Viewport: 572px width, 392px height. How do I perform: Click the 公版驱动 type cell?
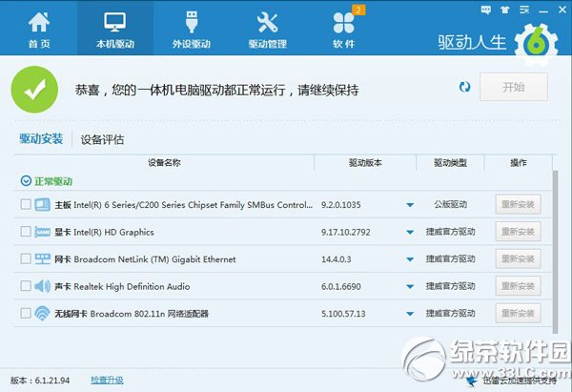[451, 204]
